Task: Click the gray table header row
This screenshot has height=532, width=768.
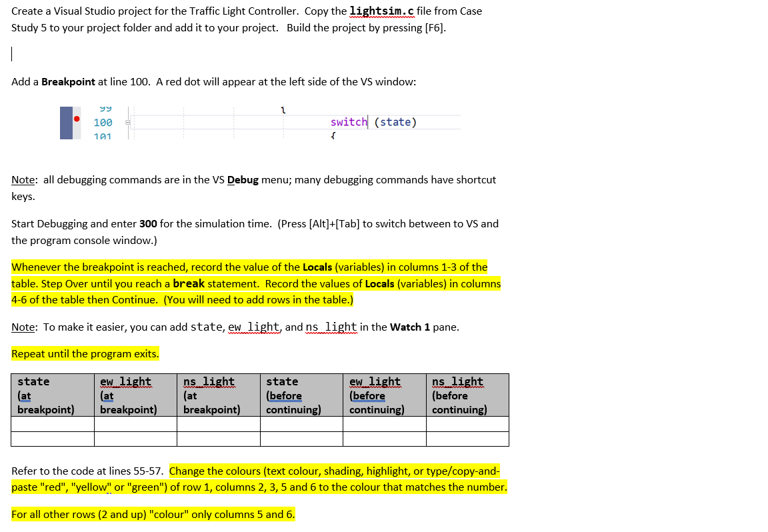Action: 260,395
